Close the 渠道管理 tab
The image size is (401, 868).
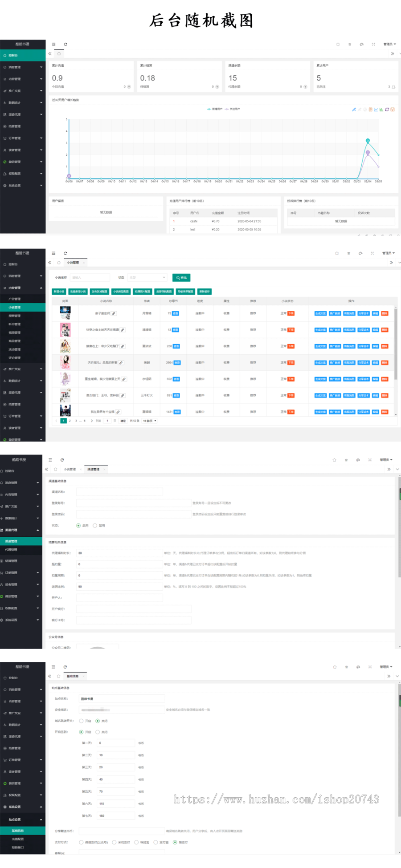click(105, 469)
